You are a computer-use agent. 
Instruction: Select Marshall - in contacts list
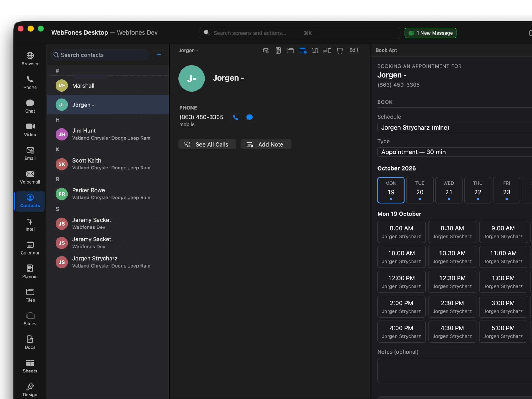tap(108, 86)
